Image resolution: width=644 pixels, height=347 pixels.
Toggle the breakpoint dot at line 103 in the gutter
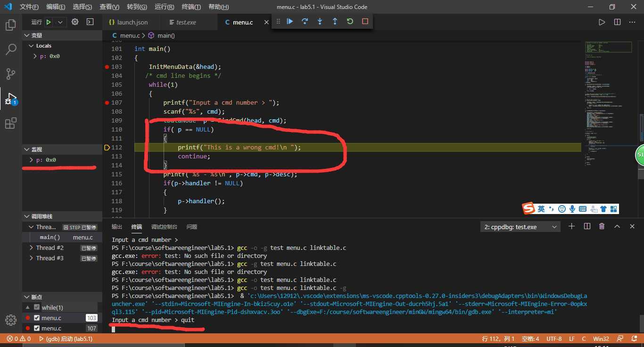107,67
